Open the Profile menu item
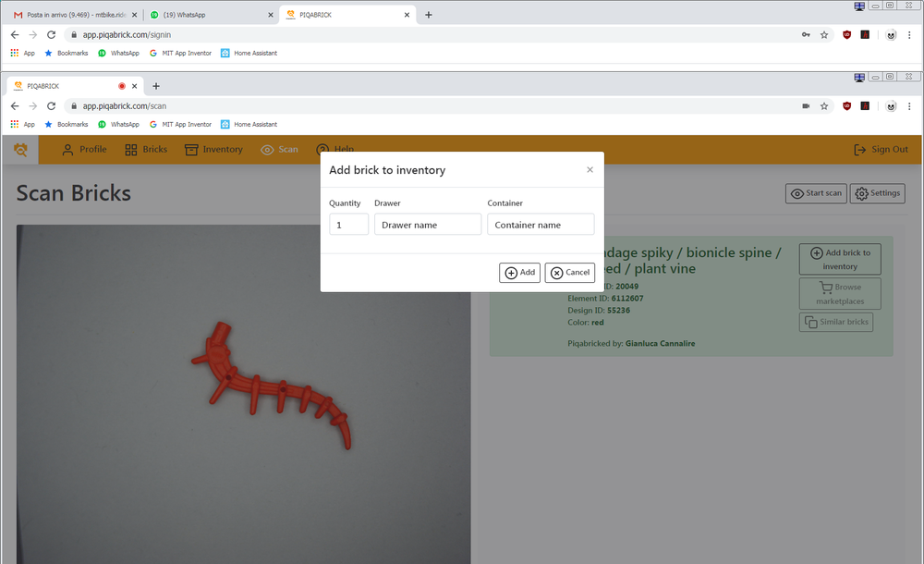Screen dimensions: 924x564 pyautogui.click(x=84, y=150)
